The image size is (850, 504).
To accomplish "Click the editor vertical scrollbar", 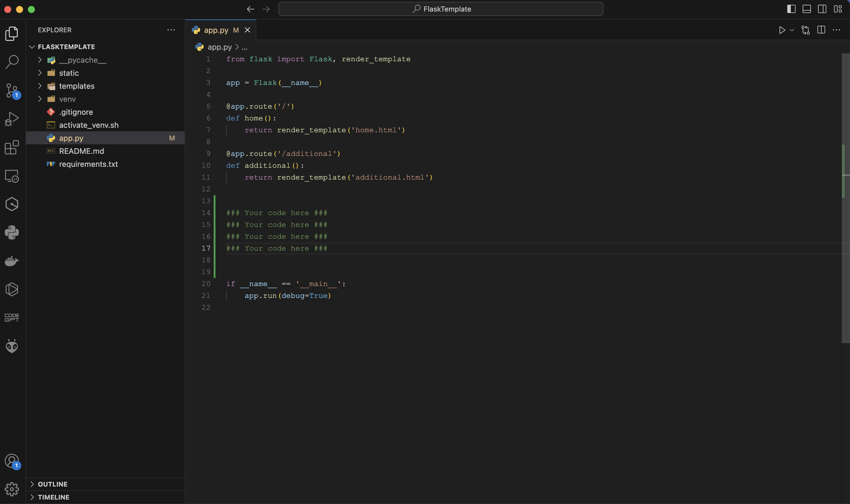I will pyautogui.click(x=846, y=198).
